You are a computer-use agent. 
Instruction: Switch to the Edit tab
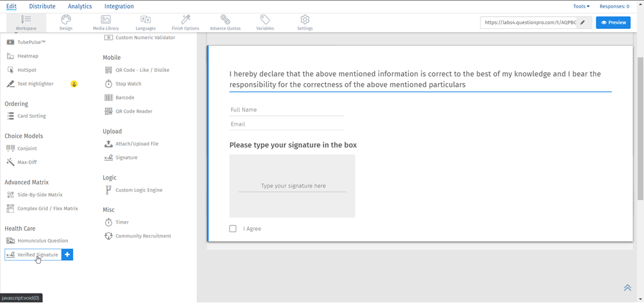[11, 6]
